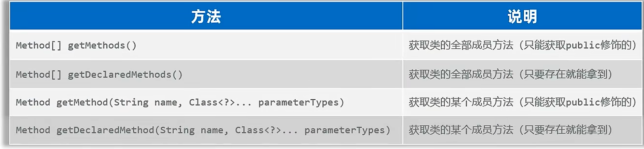Select the getDeclaredMethods() method cell
The height and width of the screenshot is (149, 644).
click(x=206, y=74)
